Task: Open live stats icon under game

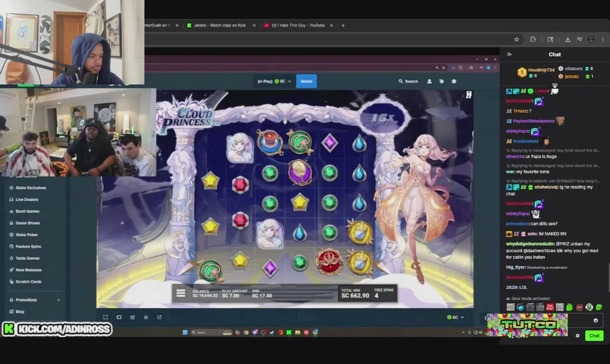Action: coord(133,317)
